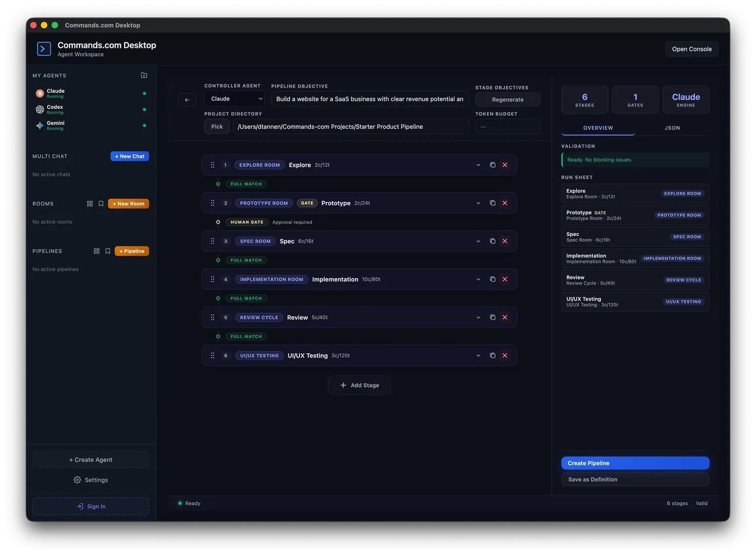This screenshot has height=556, width=756.
Task: Remove the Prototype stage
Action: point(505,203)
